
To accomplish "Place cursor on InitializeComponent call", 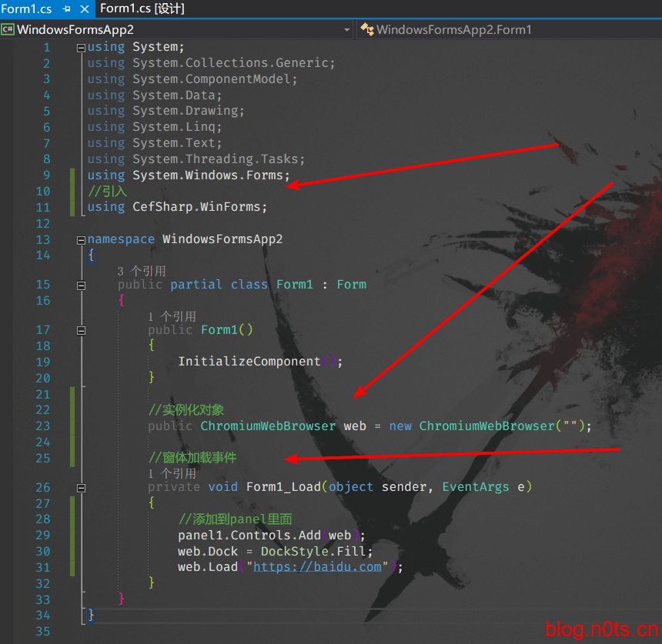I will 249,362.
